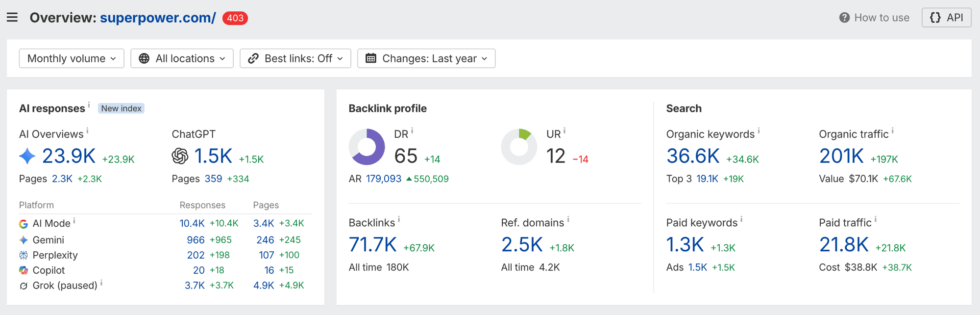The width and height of the screenshot is (980, 315).
Task: Open Copilot responses 20
Action: click(198, 270)
